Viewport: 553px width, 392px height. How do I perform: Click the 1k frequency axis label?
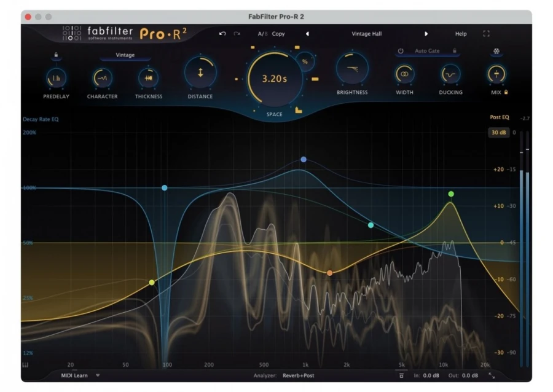(x=305, y=364)
